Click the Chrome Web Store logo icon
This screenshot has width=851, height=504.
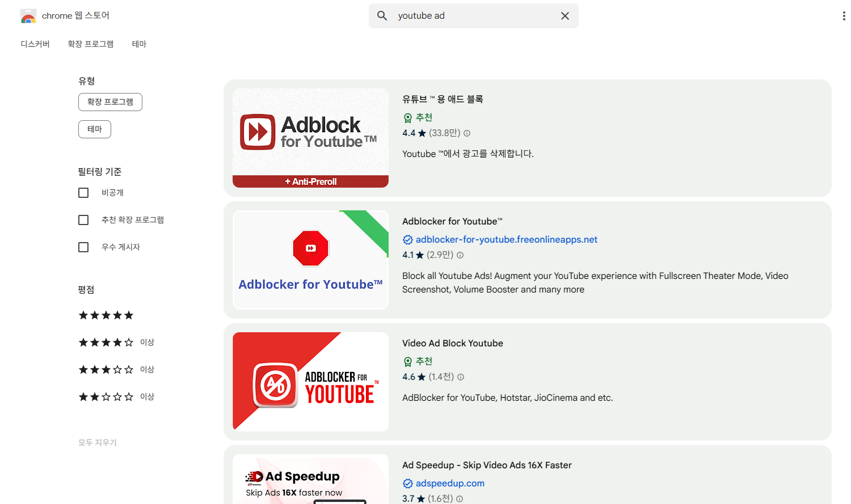point(28,16)
